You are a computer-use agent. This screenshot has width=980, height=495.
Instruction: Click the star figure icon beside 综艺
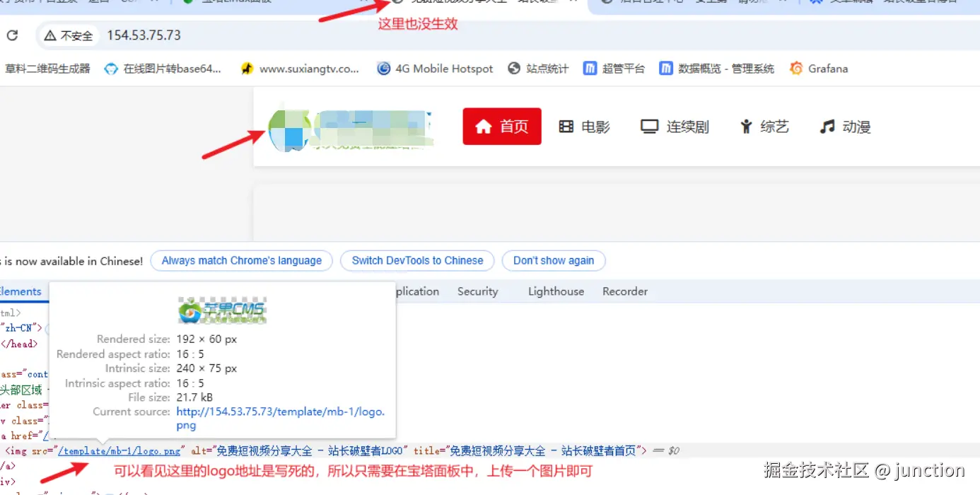[x=746, y=127]
